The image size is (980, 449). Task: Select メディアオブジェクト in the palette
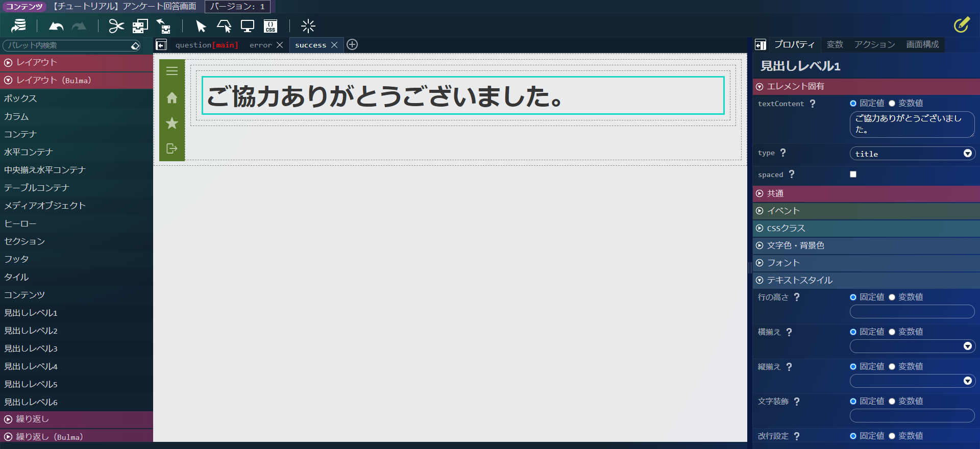click(x=77, y=206)
